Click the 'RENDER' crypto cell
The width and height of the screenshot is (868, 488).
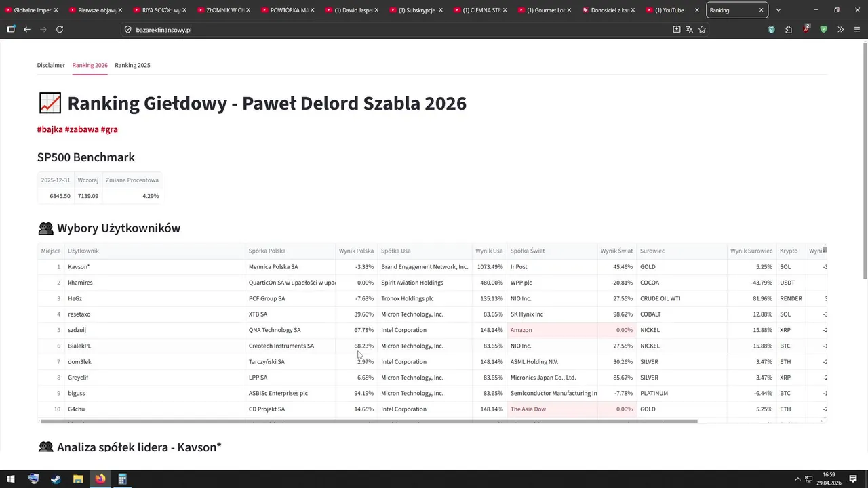click(x=791, y=298)
